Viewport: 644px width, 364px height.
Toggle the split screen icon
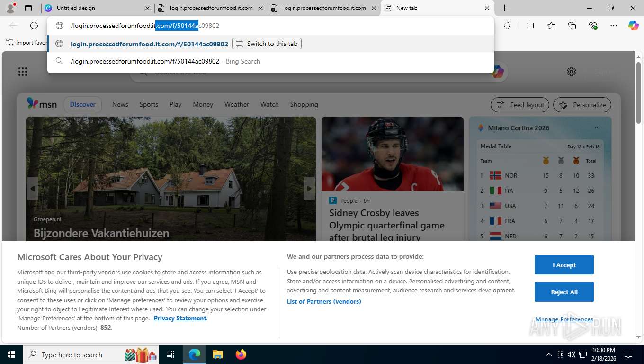(x=530, y=26)
